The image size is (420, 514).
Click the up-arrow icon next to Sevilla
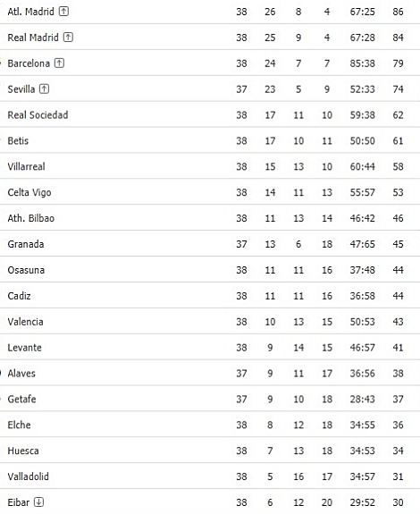44,88
